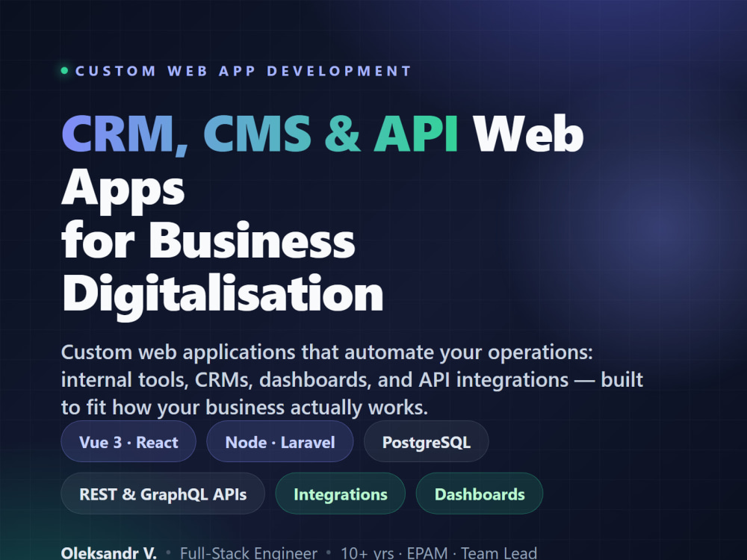
Task: Click the CUSTOM WEB APP DEVELOPMENT label
Action: (x=243, y=71)
